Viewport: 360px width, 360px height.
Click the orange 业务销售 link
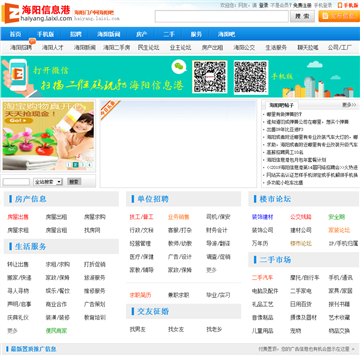179,217
